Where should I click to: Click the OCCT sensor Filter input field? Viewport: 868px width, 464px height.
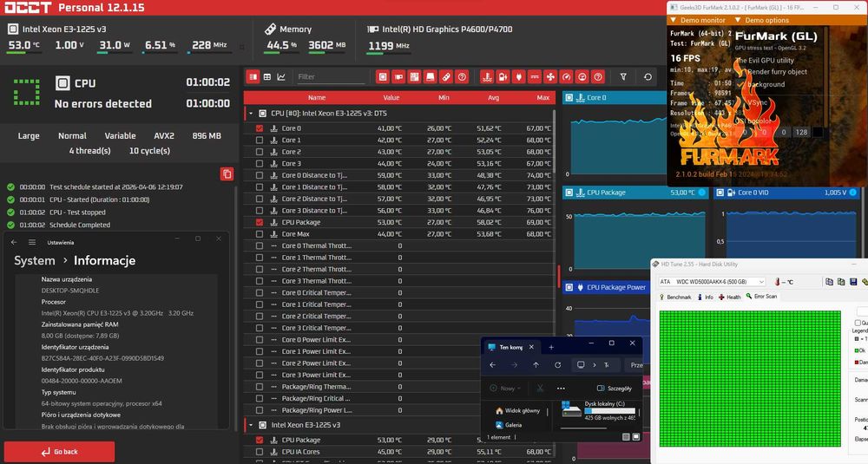(x=331, y=77)
